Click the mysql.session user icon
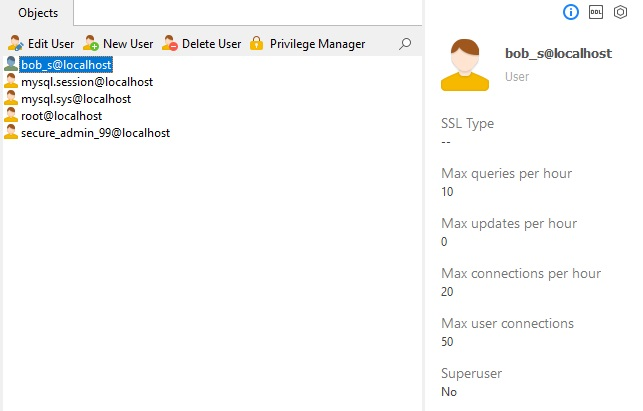 pyautogui.click(x=11, y=82)
